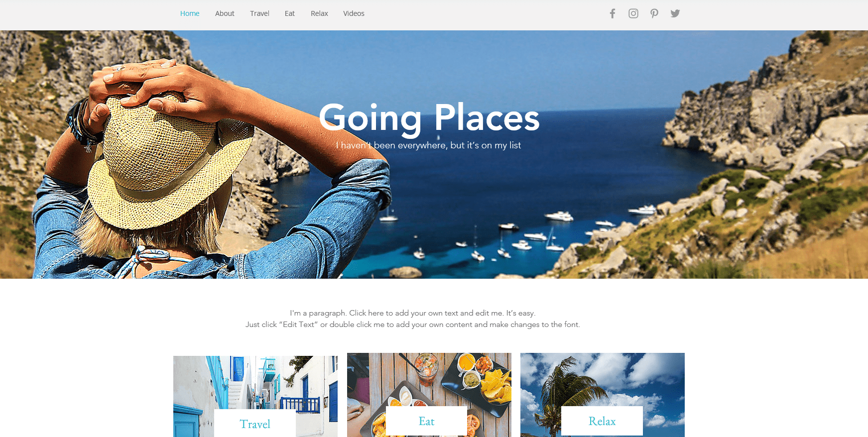Open the Pinterest social icon
This screenshot has width=868, height=437.
(x=654, y=13)
